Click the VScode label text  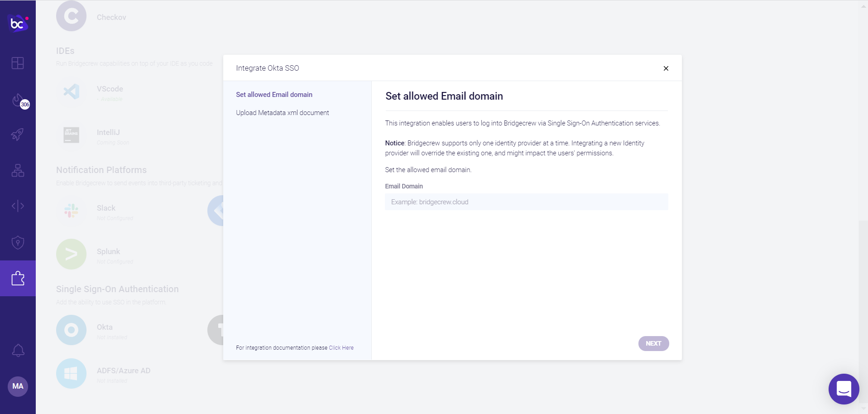click(110, 89)
